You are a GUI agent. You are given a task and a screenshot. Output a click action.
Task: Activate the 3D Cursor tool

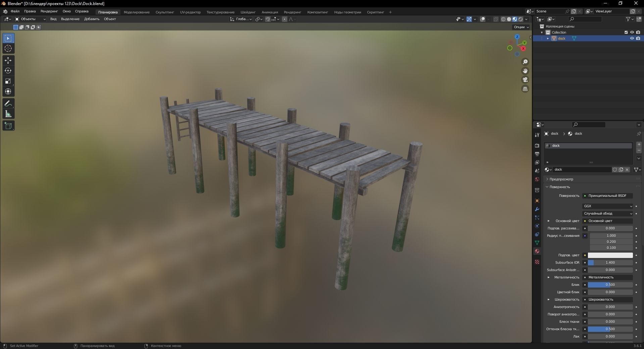click(8, 49)
